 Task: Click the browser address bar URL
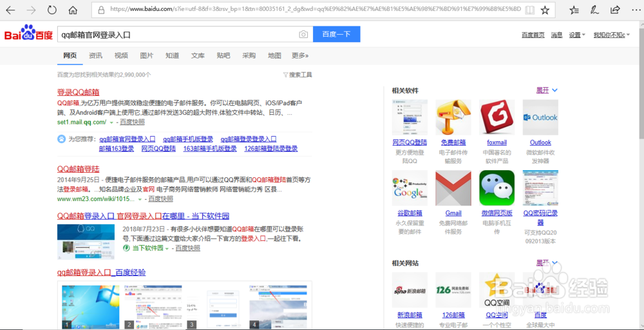[314, 10]
